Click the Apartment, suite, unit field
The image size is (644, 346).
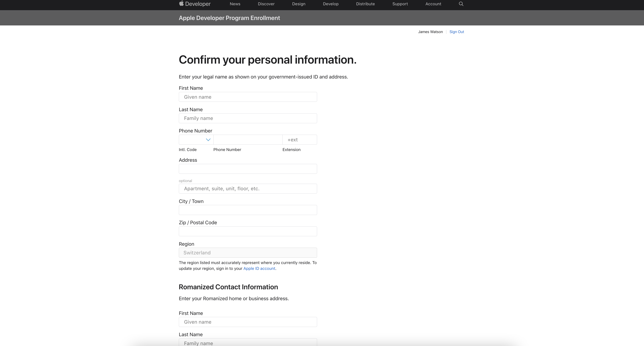[248, 188]
